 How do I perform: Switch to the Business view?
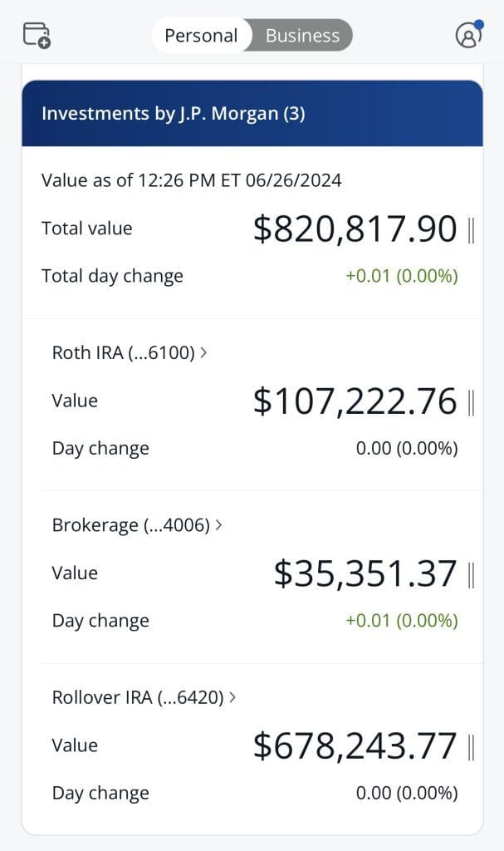[x=301, y=35]
